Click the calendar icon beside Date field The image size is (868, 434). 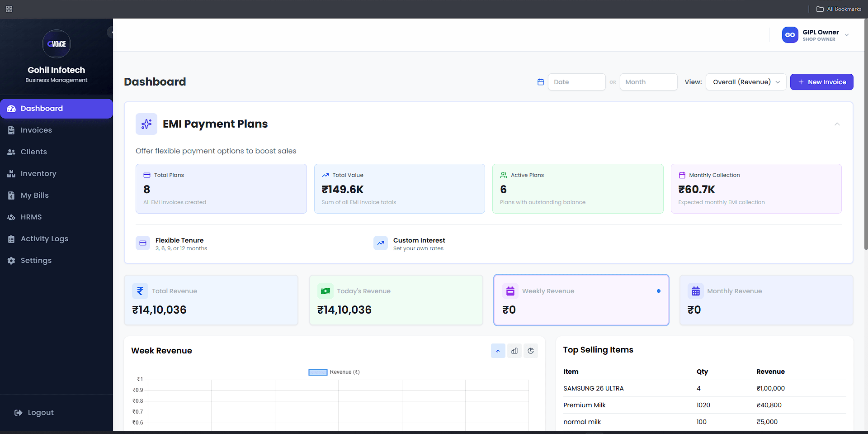pos(541,82)
